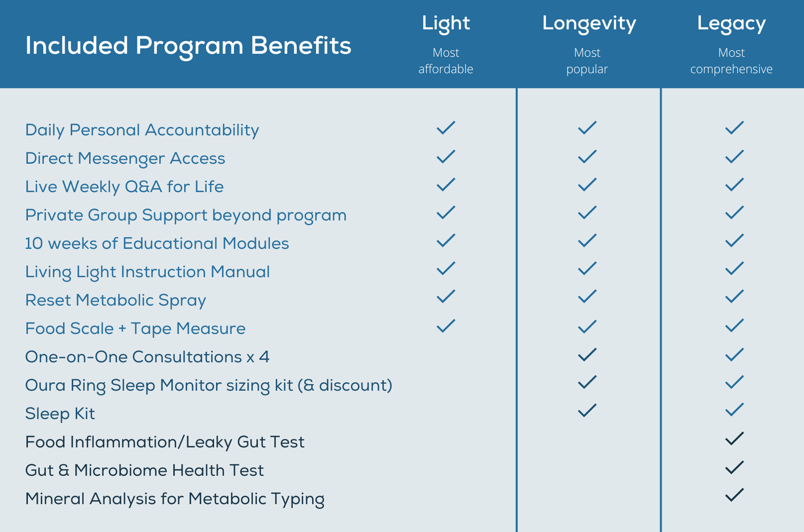The image size is (804, 532).
Task: Click Longevity checkmark for Sleep Kit
Action: (587, 411)
